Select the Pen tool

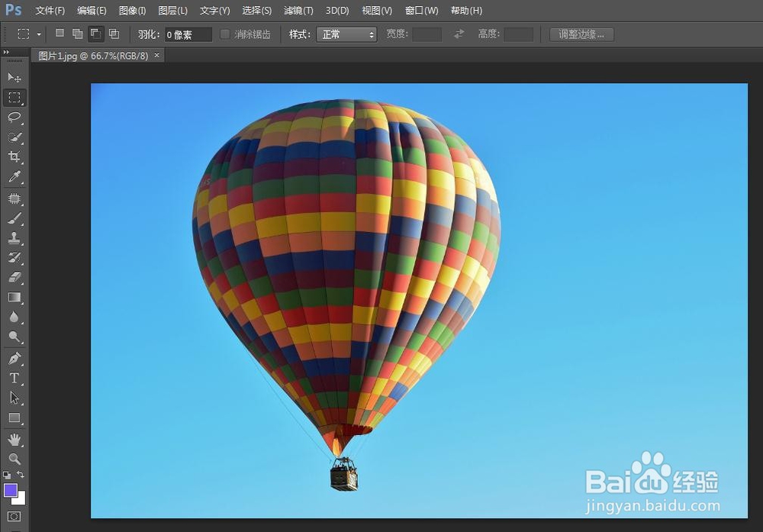pyautogui.click(x=14, y=359)
